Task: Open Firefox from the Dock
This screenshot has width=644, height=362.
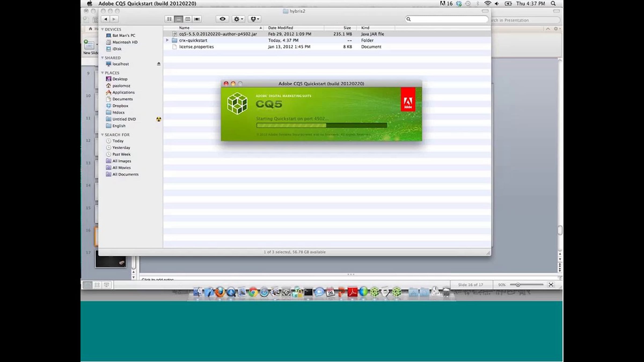Action: click(x=220, y=292)
